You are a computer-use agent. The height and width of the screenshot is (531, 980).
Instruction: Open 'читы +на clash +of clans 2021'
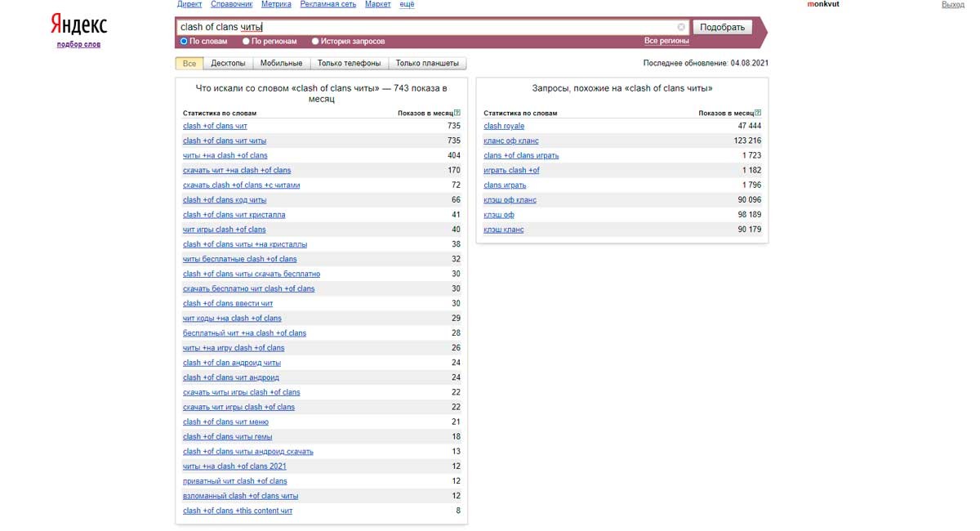[x=235, y=466]
